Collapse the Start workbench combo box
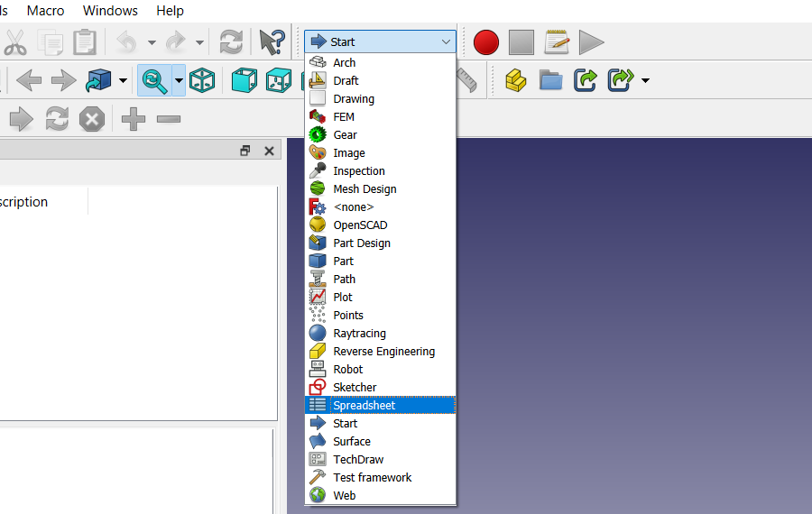The height and width of the screenshot is (514, 812). [380, 41]
